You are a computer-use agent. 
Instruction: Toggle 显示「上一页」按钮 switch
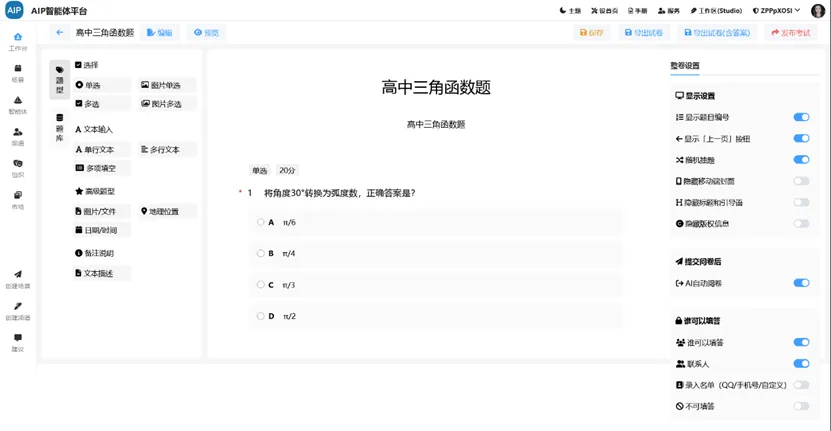[801, 138]
